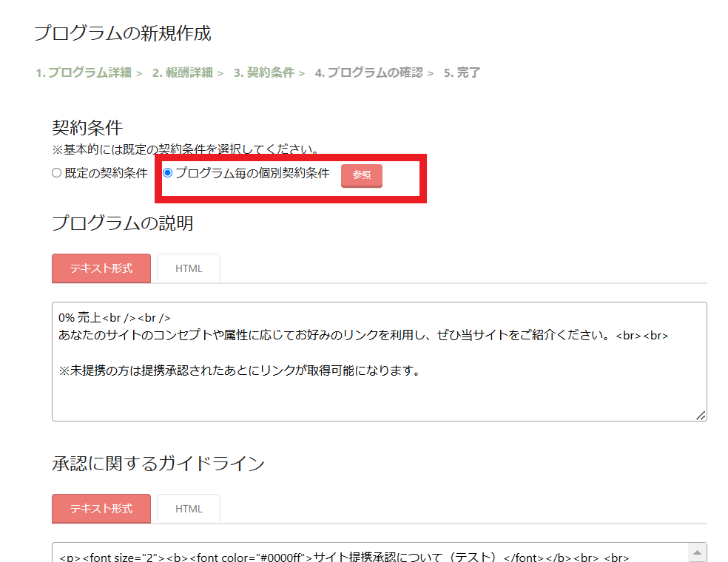Jump to step 2. 報酬詳細

pos(183,72)
